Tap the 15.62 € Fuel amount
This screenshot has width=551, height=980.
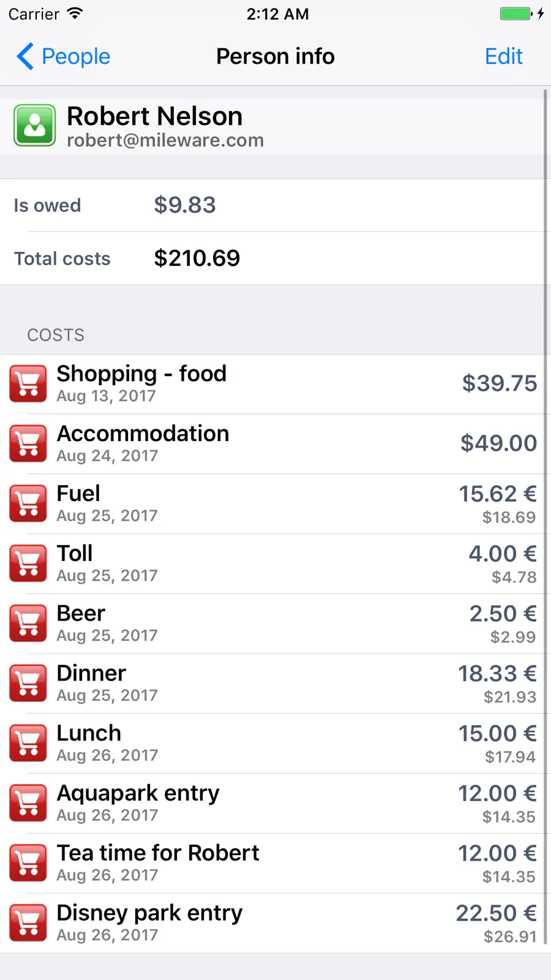click(498, 494)
